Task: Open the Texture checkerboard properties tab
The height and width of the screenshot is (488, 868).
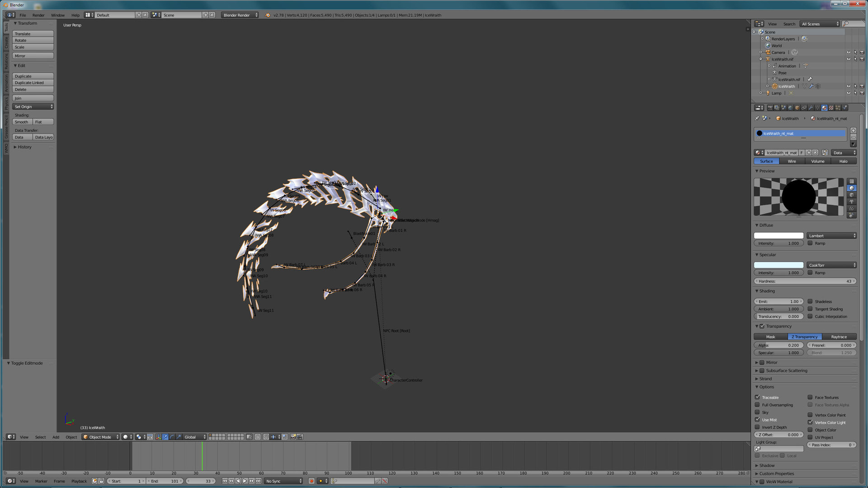Action: pos(831,108)
